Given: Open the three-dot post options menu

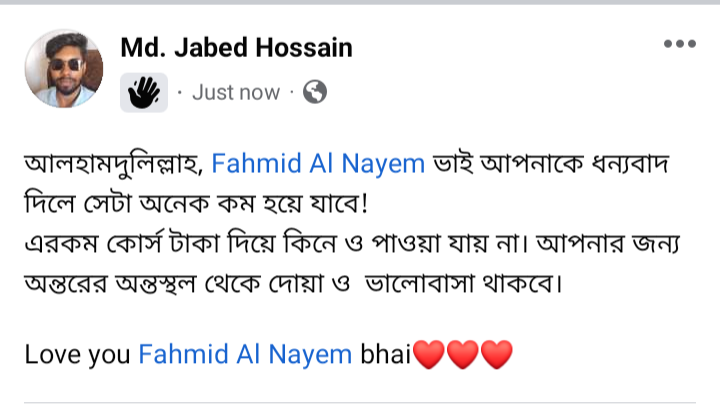Looking at the screenshot, I should click(x=680, y=44).
